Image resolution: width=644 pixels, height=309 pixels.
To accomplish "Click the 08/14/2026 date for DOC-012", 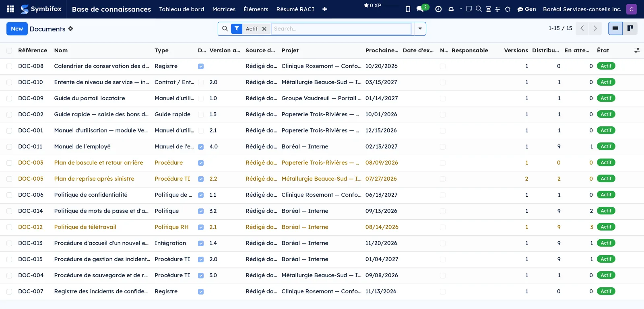I will pos(382,227).
